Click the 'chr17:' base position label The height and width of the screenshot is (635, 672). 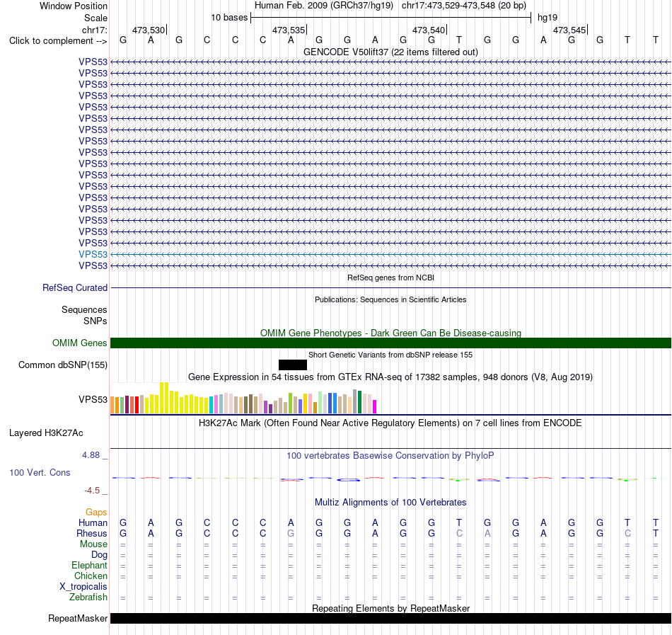(94, 30)
